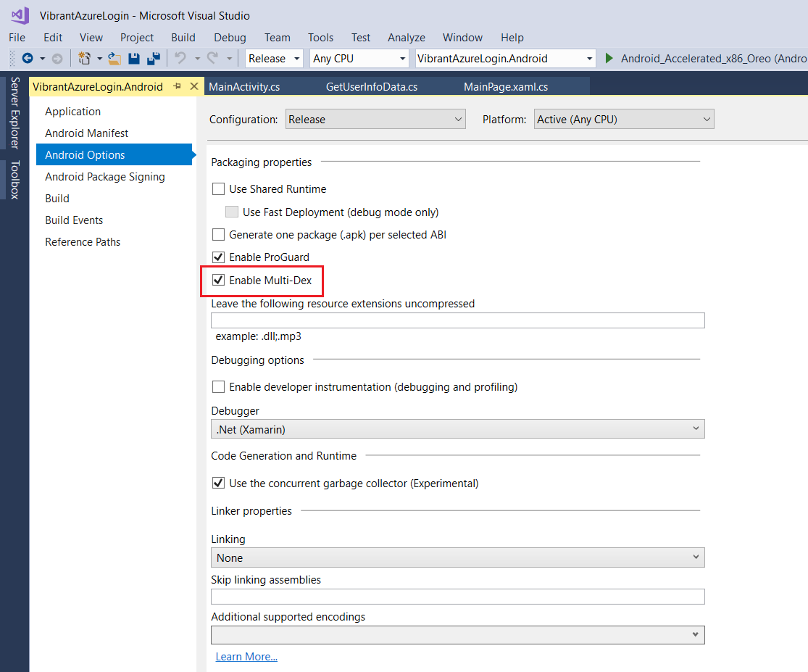Open the Window menu
Screen dimensions: 808x672
pyautogui.click(x=462, y=38)
